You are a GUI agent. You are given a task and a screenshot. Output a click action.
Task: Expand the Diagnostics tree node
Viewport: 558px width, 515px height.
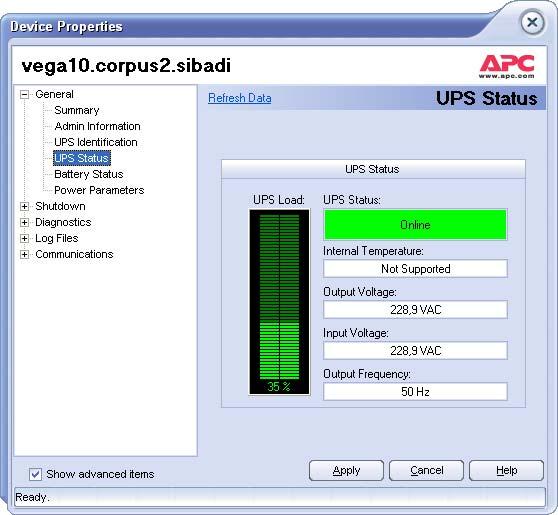point(24,222)
